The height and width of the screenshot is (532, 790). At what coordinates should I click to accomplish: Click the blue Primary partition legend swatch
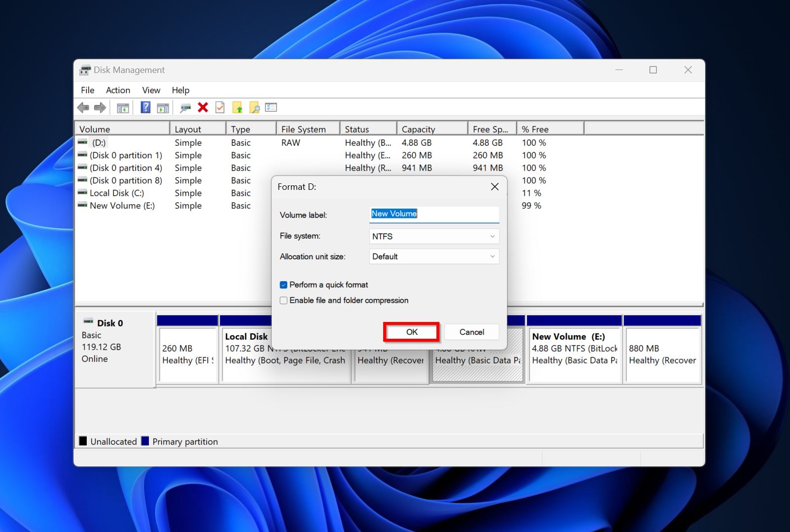point(145,441)
